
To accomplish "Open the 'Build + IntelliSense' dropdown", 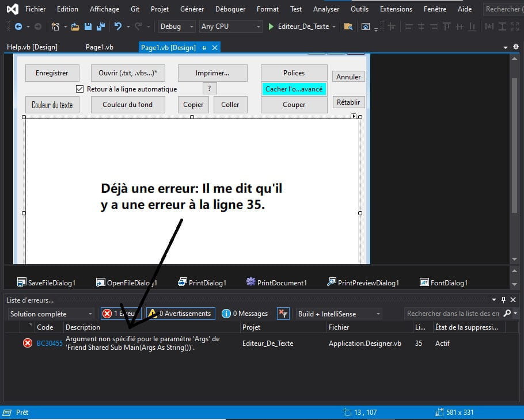I will click(x=339, y=314).
